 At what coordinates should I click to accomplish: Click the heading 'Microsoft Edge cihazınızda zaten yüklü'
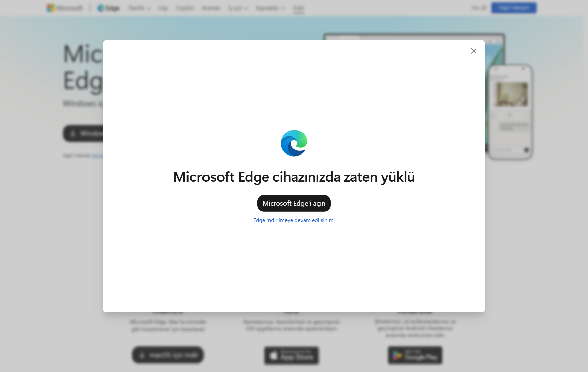pos(294,177)
